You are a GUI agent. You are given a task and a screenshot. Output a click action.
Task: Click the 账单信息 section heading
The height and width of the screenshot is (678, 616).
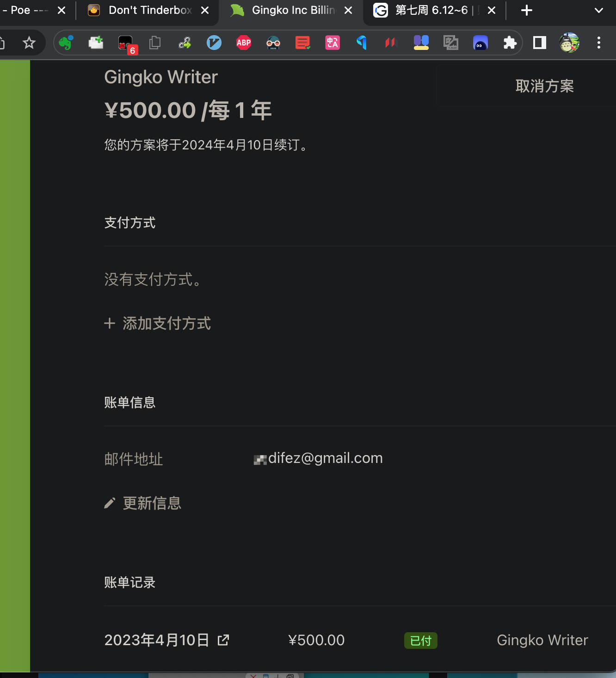pyautogui.click(x=130, y=402)
